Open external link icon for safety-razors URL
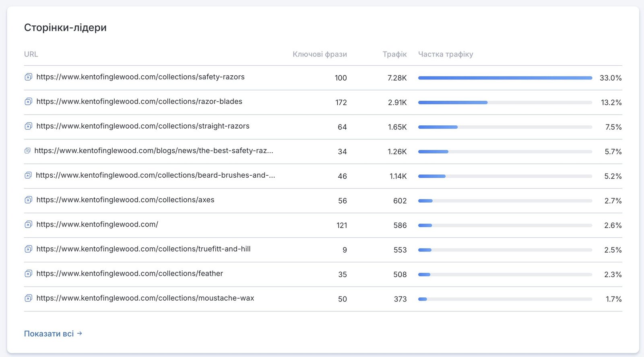The image size is (644, 357). [28, 77]
